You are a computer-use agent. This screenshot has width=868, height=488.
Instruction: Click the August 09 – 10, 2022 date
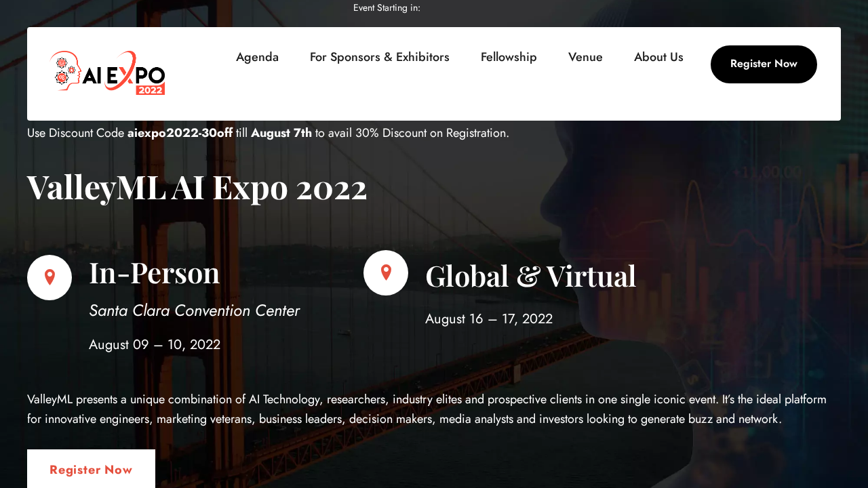coord(155,344)
